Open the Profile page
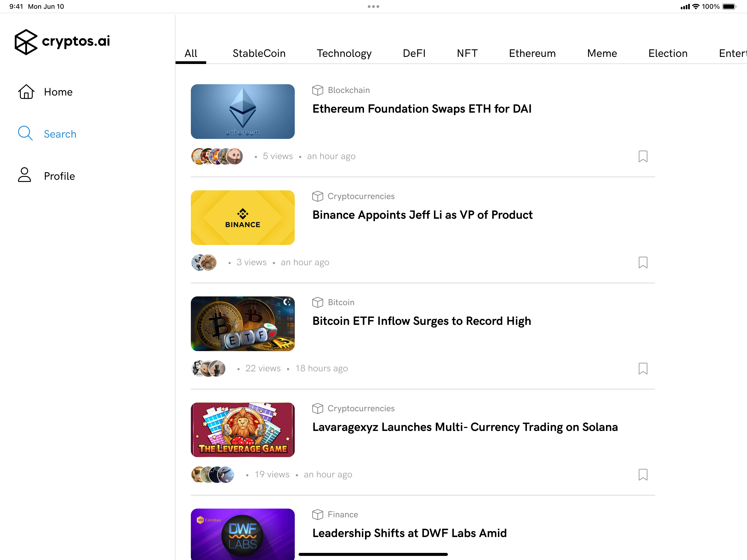 click(x=46, y=176)
